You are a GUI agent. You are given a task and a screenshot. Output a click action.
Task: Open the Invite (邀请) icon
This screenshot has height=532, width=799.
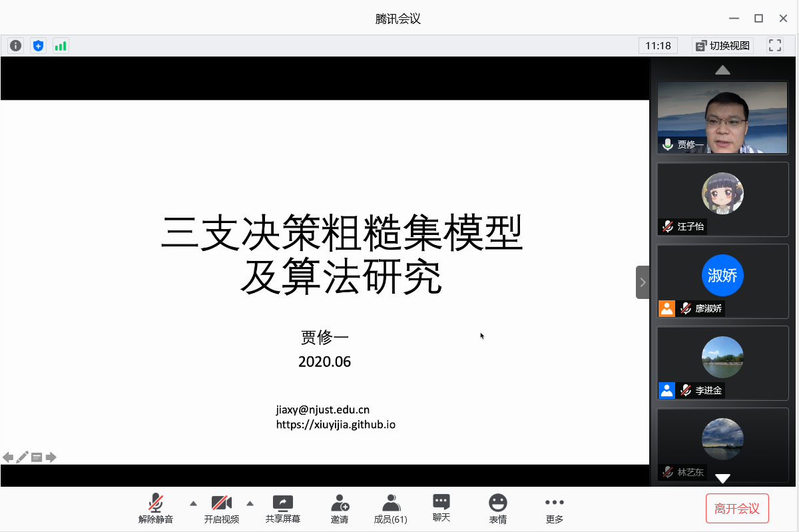coord(340,509)
